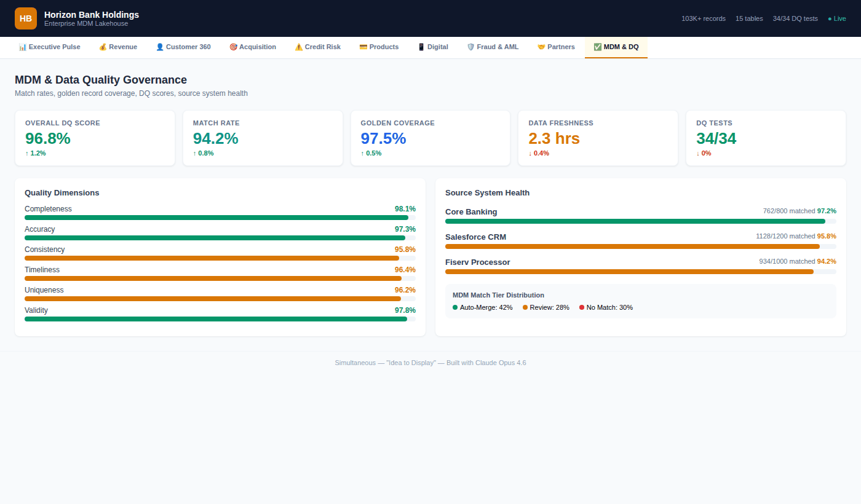Screen dimensions: 861x504
Task: Click the Golden Coverage 97.5% value
Action: click(x=383, y=139)
